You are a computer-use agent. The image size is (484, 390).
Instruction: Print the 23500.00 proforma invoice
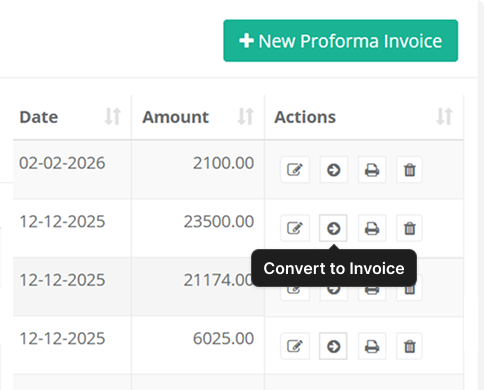click(x=372, y=228)
